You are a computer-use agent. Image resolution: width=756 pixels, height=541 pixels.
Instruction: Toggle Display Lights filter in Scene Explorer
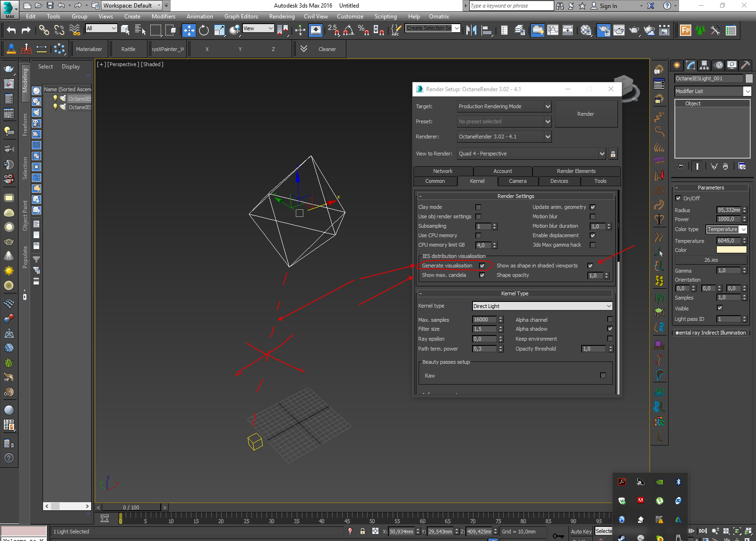(x=36, y=112)
